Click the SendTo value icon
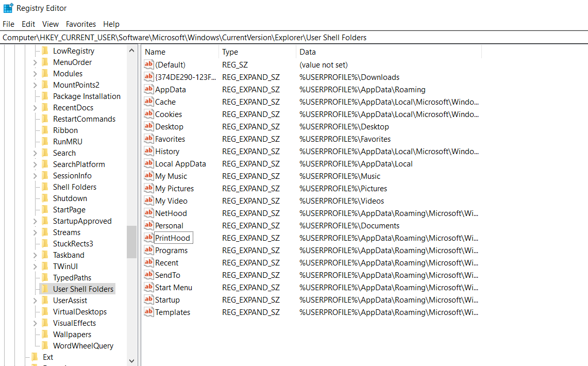The image size is (588, 366). (x=149, y=275)
